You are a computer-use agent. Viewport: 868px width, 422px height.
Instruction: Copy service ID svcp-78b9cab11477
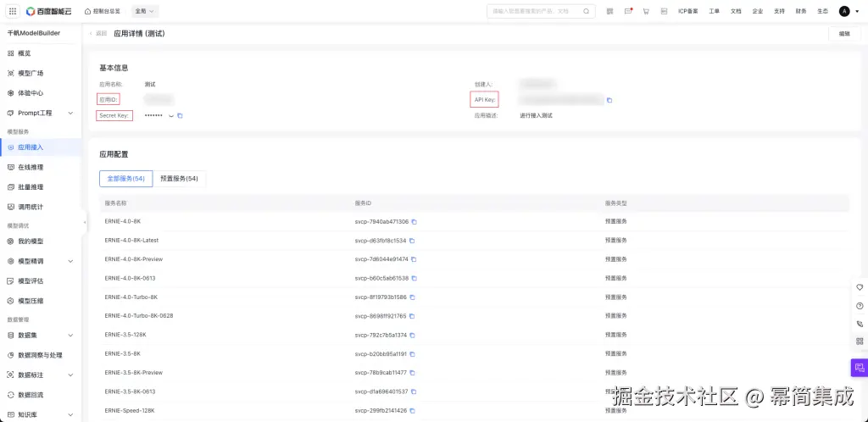click(413, 374)
